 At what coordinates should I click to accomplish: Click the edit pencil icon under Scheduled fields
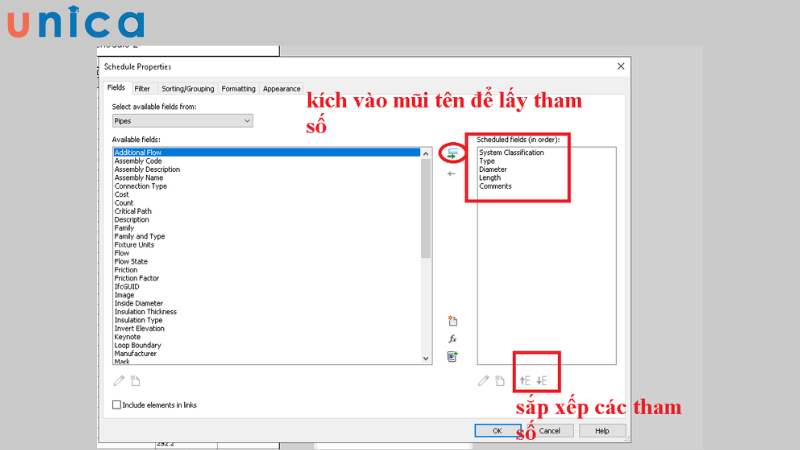pos(483,381)
